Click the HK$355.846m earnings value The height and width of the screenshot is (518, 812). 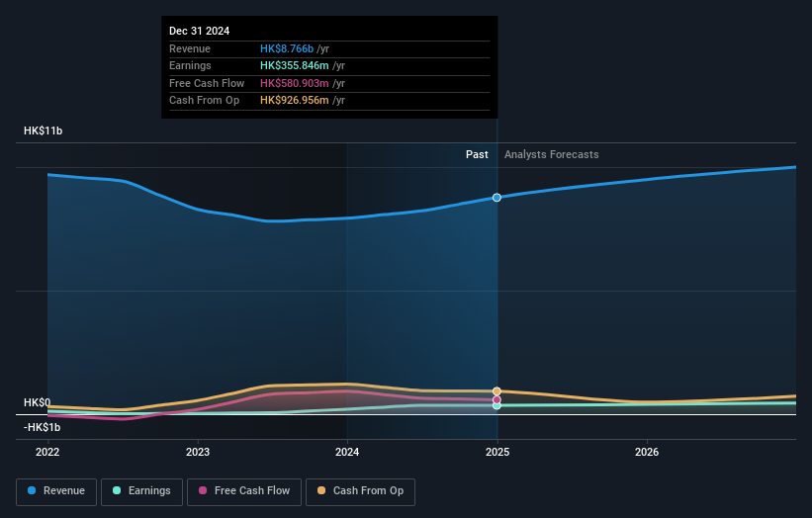point(294,65)
